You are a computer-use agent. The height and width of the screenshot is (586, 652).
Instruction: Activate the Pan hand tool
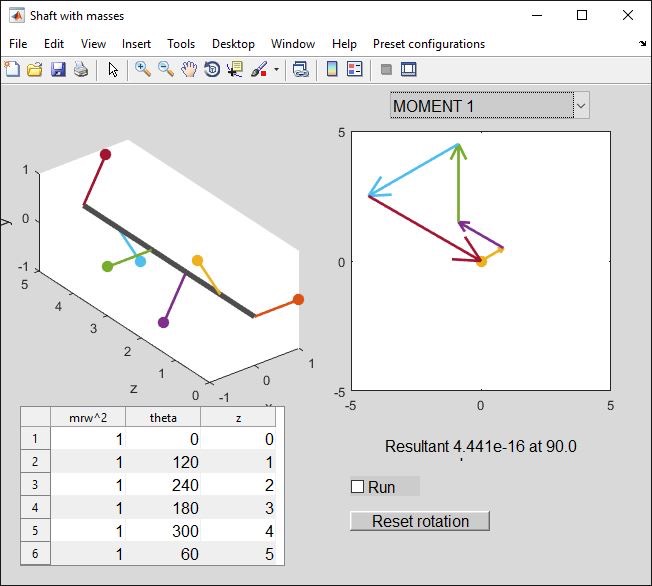click(189, 69)
